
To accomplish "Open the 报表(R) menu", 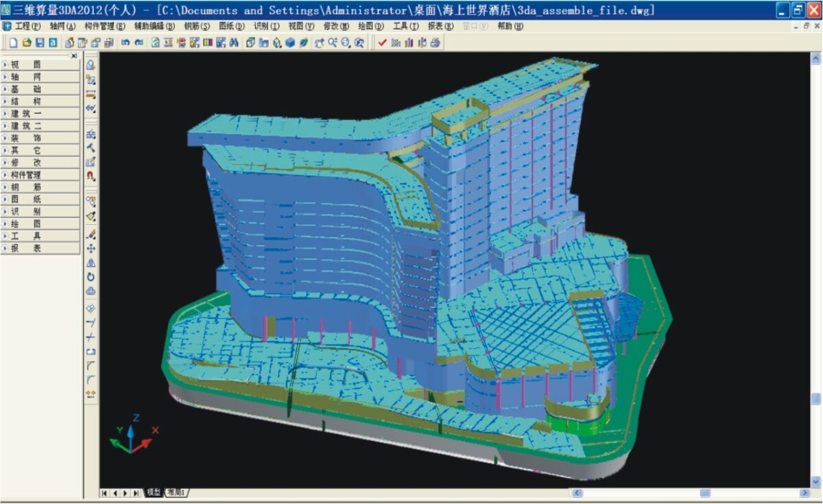I will tap(440, 26).
